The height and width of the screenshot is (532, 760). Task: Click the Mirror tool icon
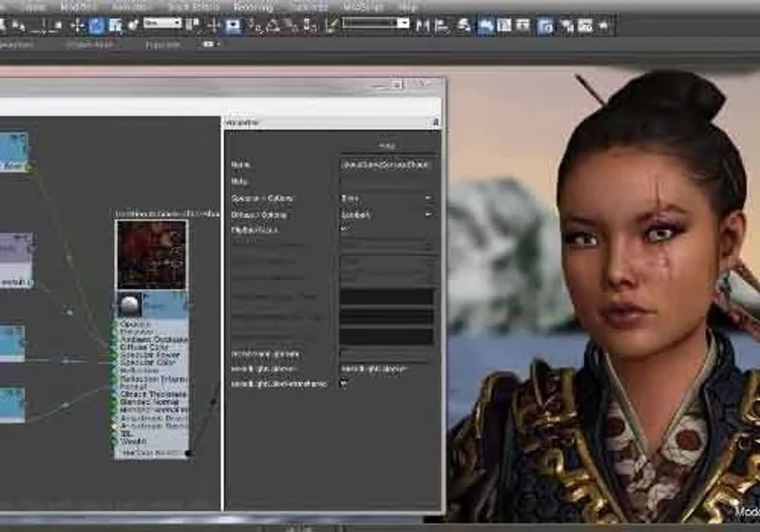(423, 26)
